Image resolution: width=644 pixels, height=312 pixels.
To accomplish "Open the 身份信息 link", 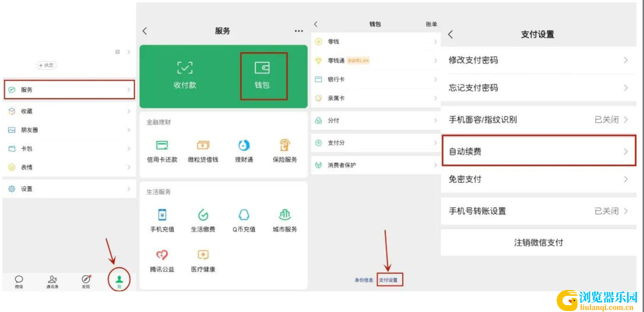I will pyautogui.click(x=364, y=281).
